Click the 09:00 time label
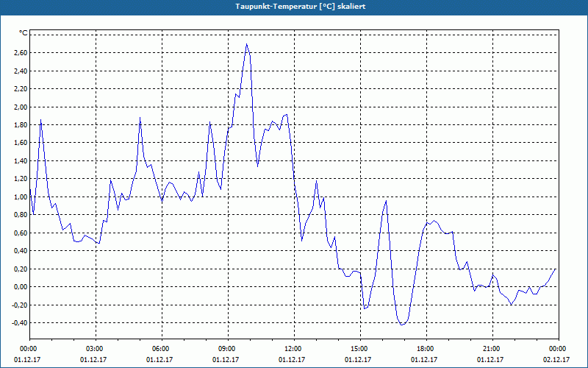The image size is (588, 368). pyautogui.click(x=228, y=349)
